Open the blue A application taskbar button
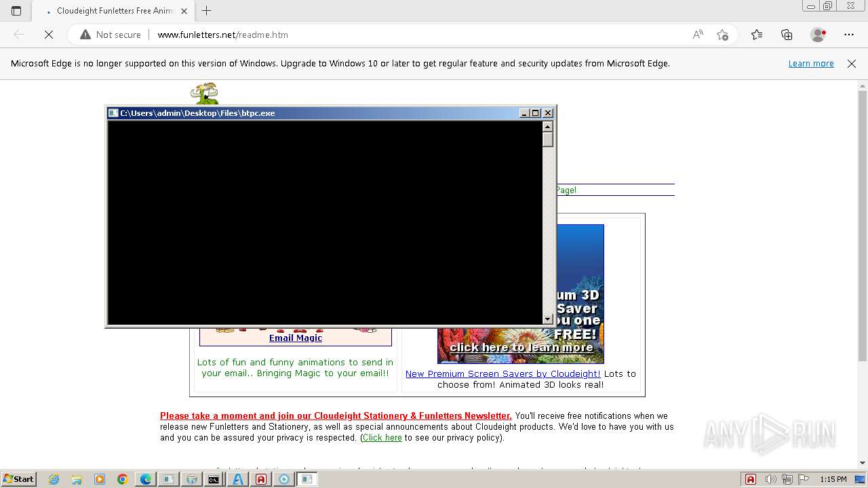This screenshot has height=488, width=868. [237, 479]
